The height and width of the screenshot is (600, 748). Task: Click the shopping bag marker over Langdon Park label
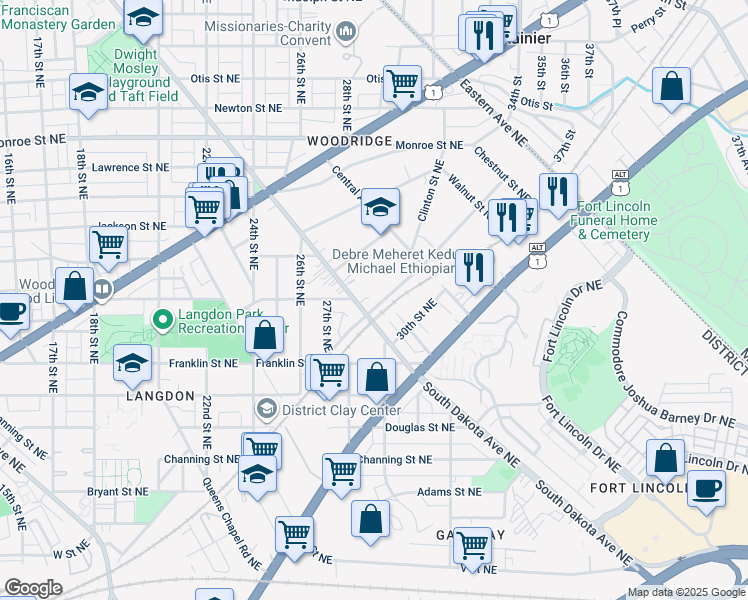coord(265,336)
